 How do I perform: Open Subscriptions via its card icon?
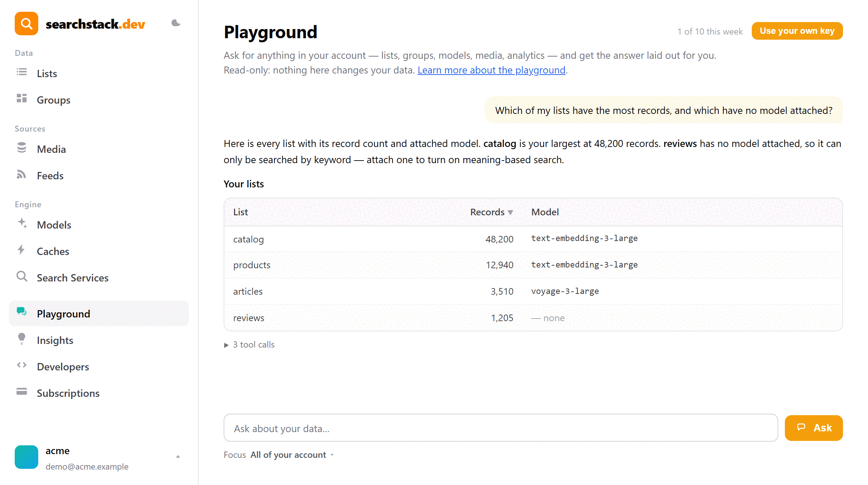click(x=22, y=392)
